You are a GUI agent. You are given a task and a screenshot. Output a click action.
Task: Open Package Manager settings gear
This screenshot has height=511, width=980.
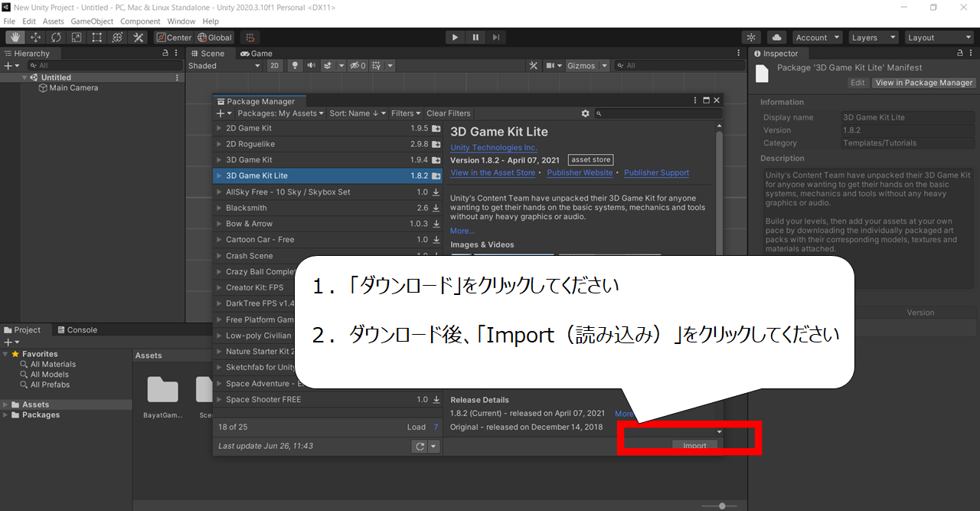coord(586,113)
